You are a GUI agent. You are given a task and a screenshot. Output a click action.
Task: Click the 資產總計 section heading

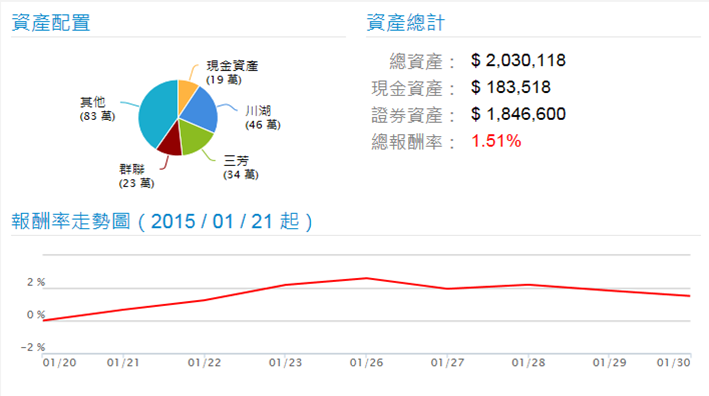pos(406,23)
